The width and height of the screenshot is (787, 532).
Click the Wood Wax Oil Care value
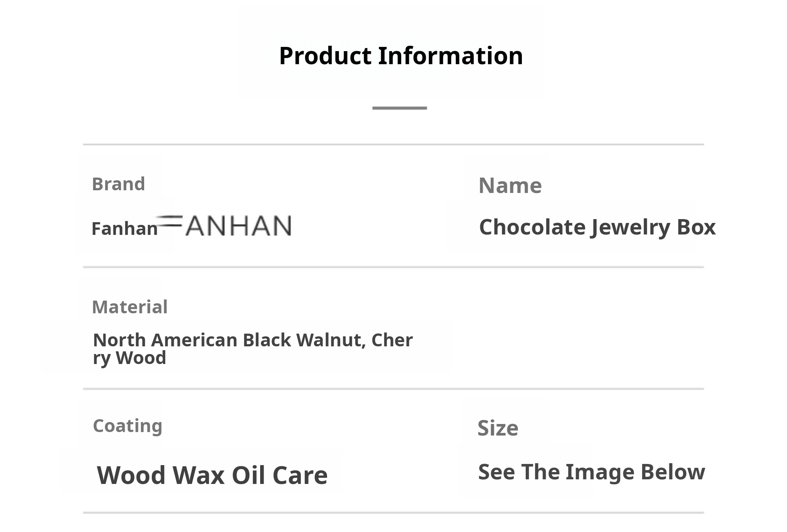[x=212, y=475]
